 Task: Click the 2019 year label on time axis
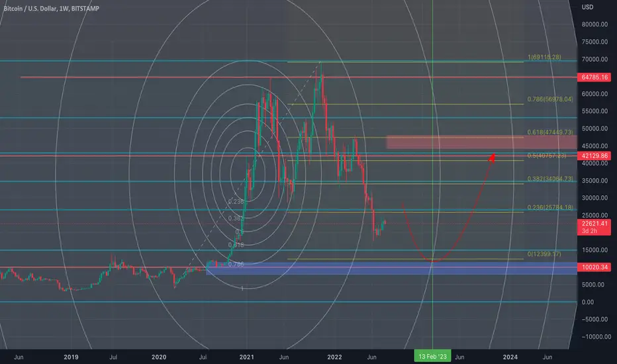point(71,357)
